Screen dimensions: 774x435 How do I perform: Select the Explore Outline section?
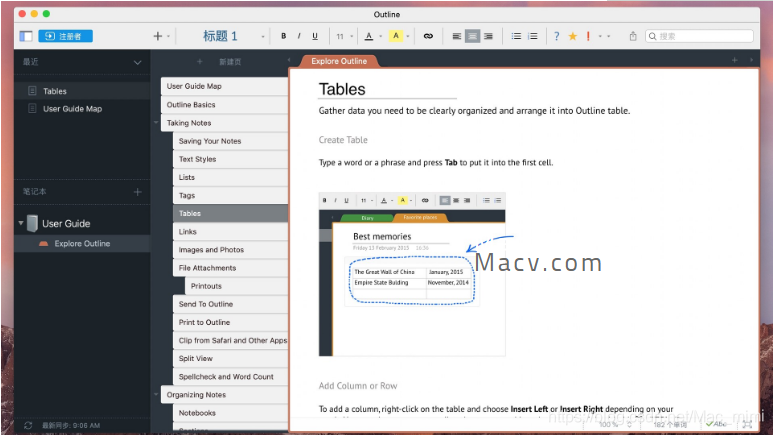tap(82, 243)
